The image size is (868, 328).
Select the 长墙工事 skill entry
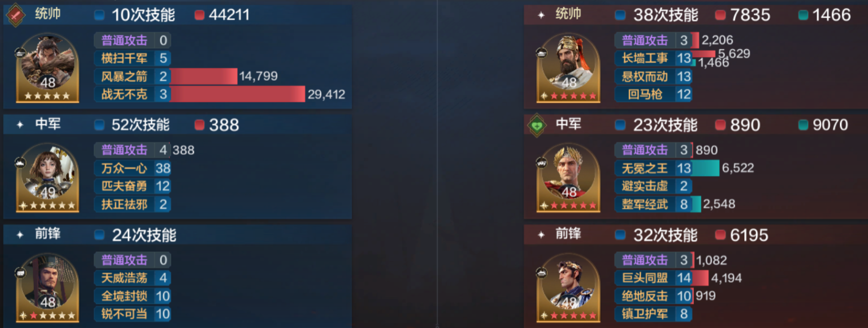tap(653, 58)
